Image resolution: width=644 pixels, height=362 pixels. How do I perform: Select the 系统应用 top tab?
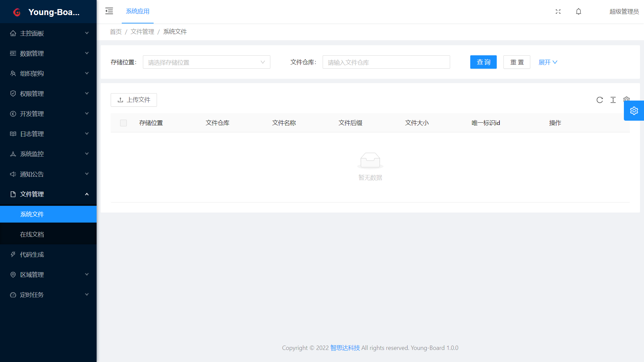click(138, 11)
